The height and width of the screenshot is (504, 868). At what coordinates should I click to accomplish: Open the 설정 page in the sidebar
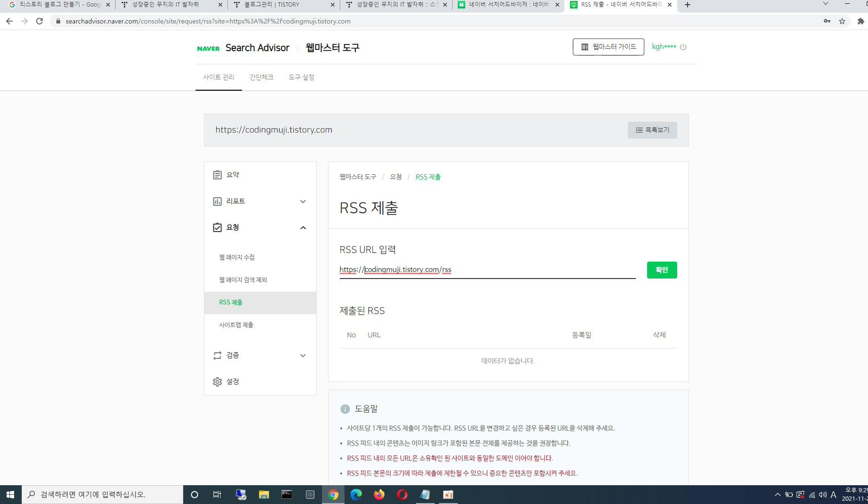pos(260,382)
